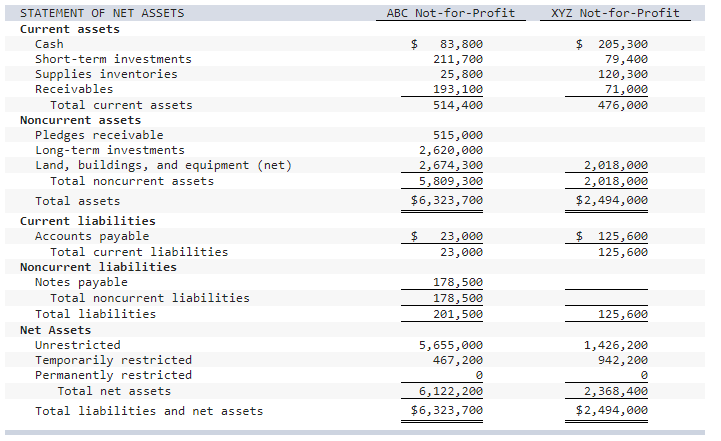
Task: Click the Receivables row label
Action: (74, 89)
